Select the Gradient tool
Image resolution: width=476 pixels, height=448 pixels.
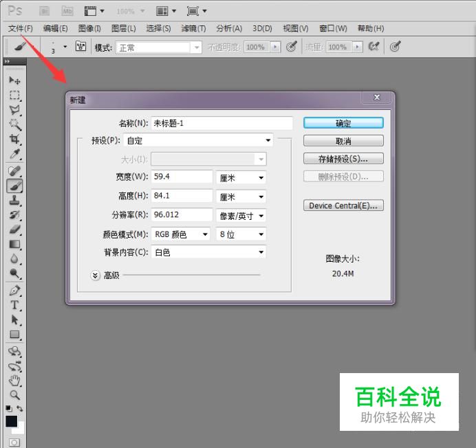14,245
